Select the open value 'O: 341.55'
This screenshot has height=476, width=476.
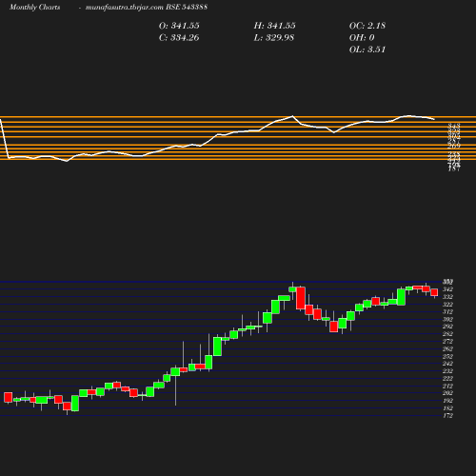coord(179,26)
